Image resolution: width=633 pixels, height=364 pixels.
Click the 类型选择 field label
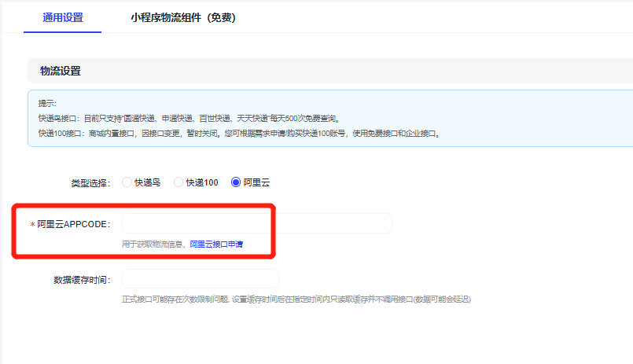pos(90,182)
